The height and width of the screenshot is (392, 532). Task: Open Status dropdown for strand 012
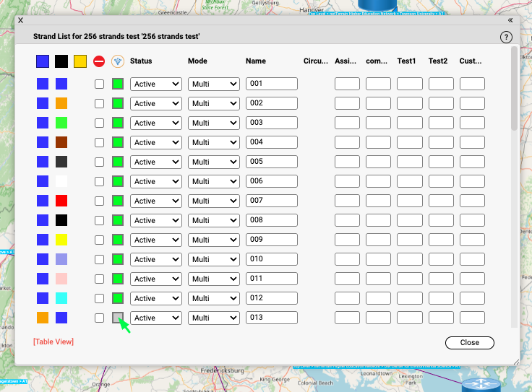(155, 298)
